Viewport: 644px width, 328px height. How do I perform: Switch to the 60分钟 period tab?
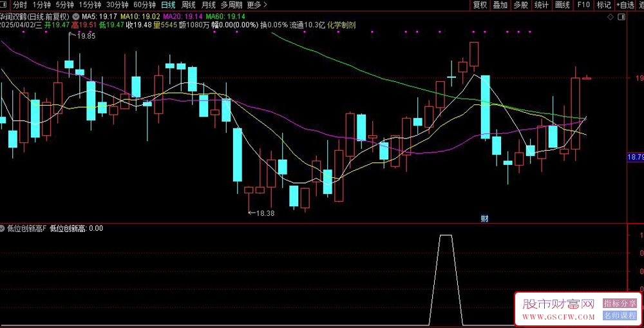144,5
